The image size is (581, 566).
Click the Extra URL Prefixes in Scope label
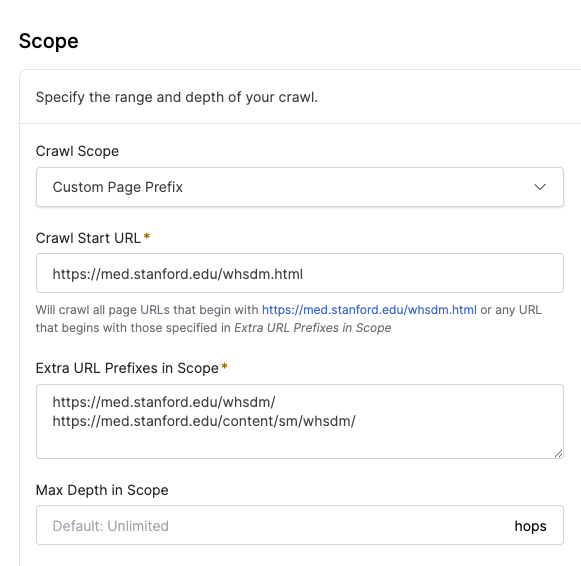pos(127,368)
